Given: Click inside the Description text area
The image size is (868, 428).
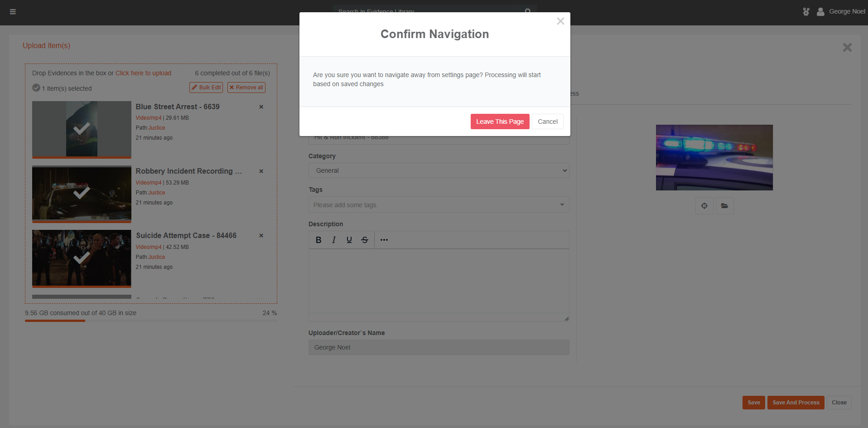Looking at the screenshot, I should click(x=439, y=281).
